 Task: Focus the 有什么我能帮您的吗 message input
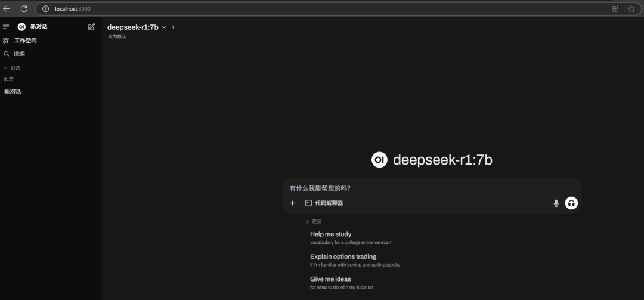tap(431, 188)
